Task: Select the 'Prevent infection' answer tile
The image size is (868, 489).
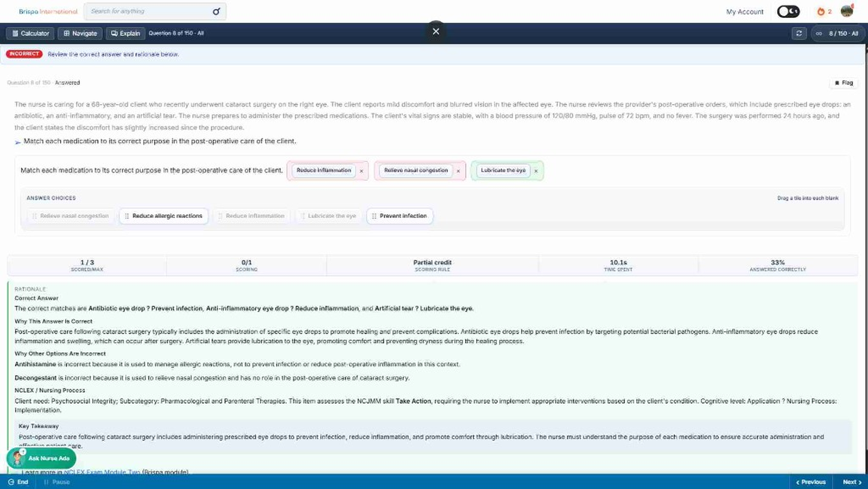Action: pos(400,216)
